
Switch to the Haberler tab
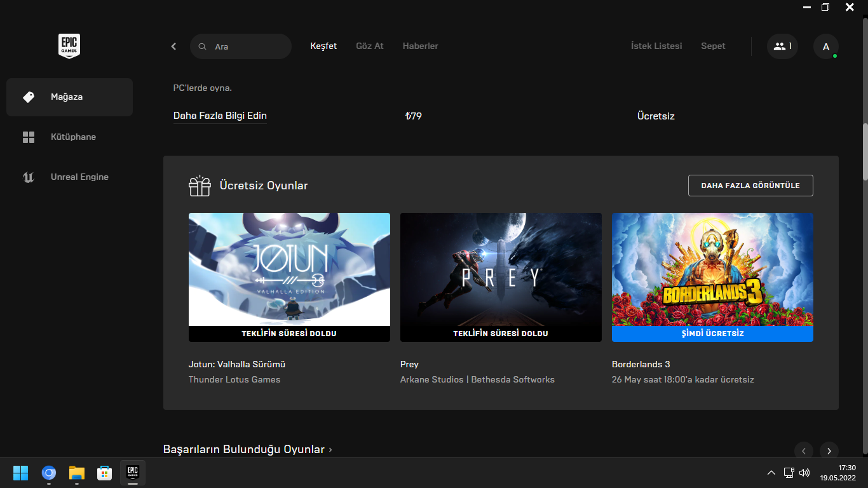click(x=421, y=46)
